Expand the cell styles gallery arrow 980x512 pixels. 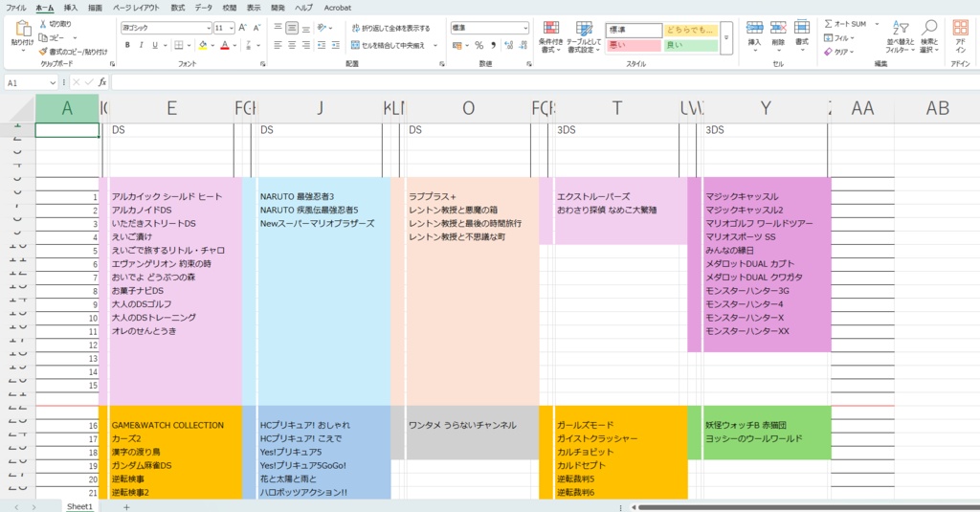click(726, 38)
